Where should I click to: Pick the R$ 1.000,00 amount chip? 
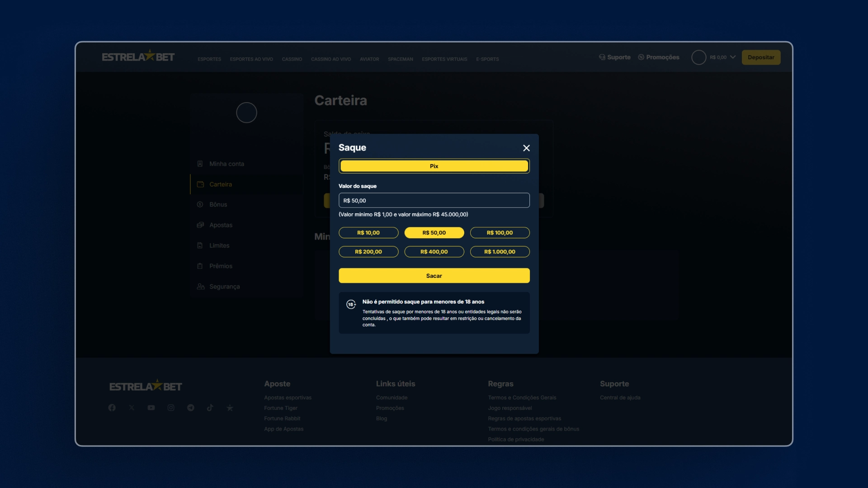point(500,252)
